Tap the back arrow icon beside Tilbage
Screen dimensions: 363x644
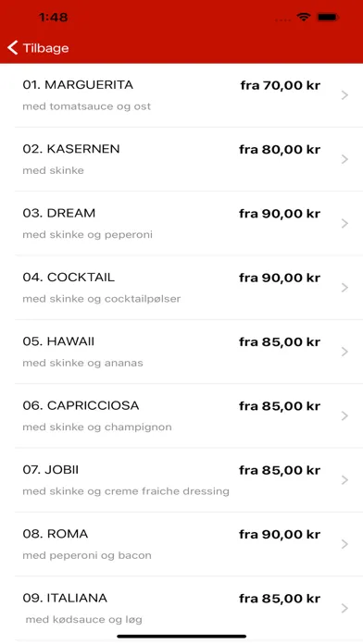13,47
